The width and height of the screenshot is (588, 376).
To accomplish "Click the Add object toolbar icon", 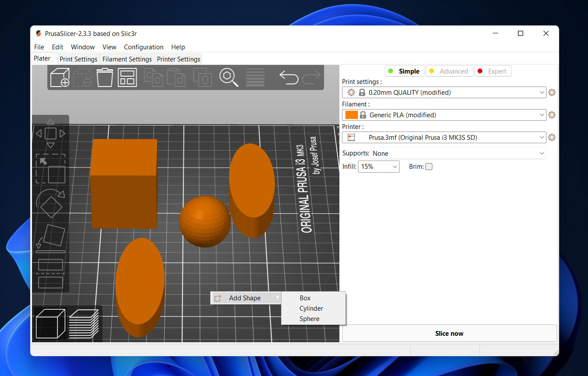I will coord(60,77).
